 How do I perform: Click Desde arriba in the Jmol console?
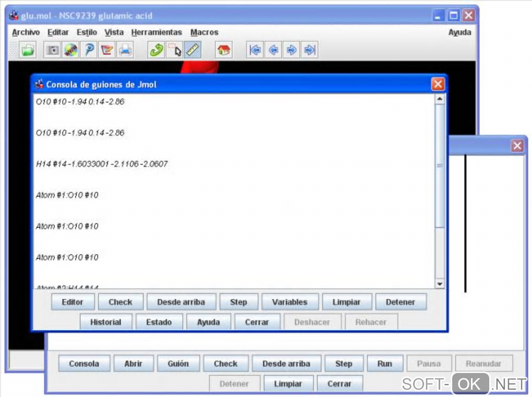181,302
